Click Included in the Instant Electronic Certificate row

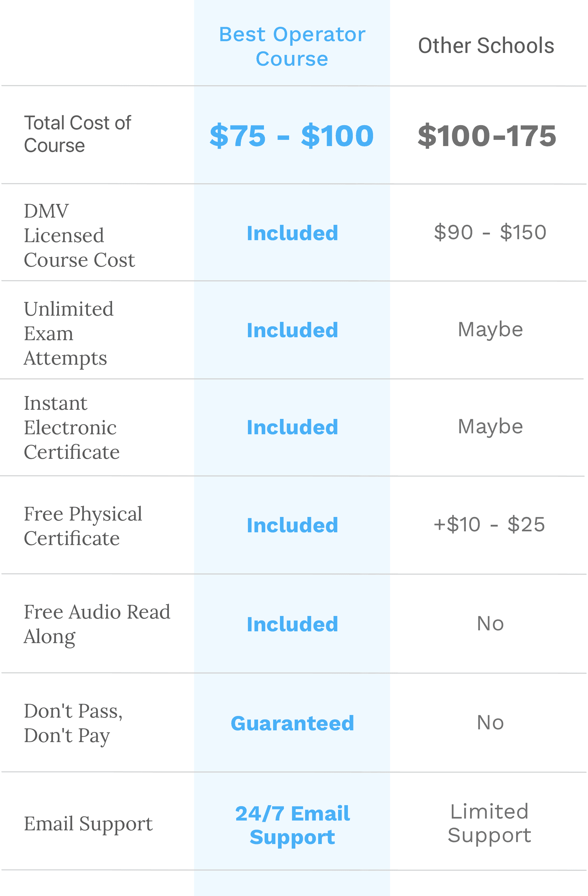[292, 427]
